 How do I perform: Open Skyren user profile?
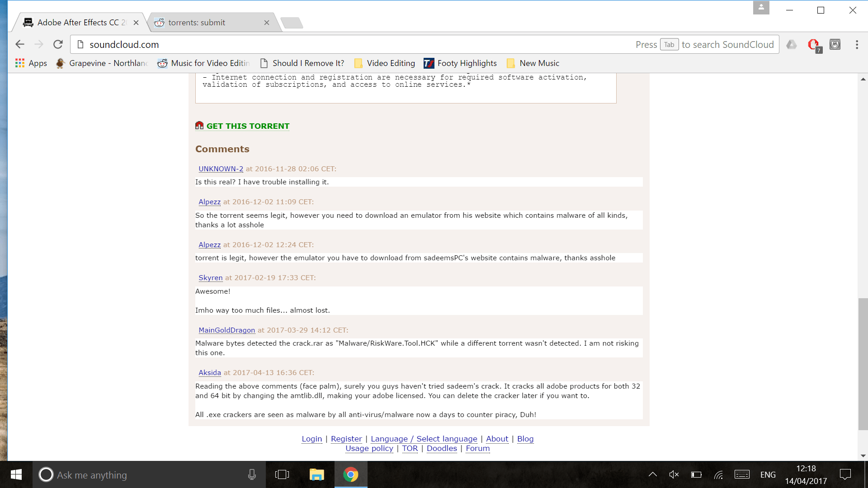click(x=210, y=278)
